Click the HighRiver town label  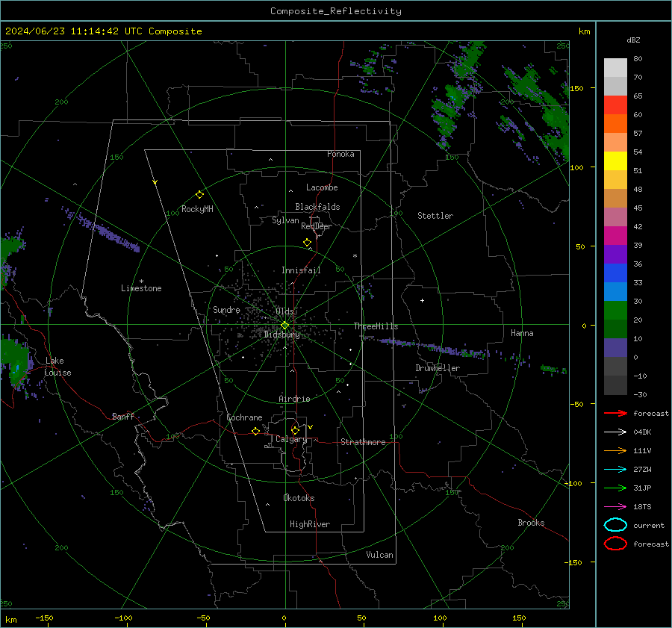click(310, 524)
